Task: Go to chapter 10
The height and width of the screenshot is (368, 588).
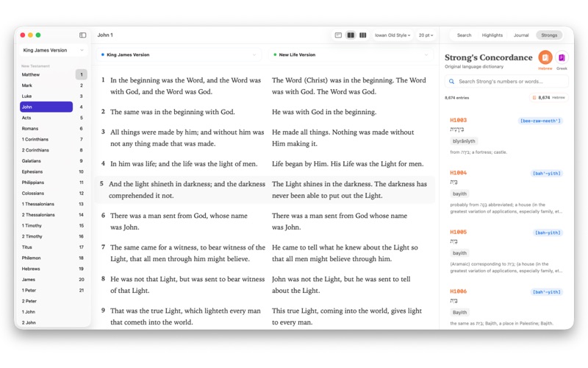Action: click(x=82, y=171)
